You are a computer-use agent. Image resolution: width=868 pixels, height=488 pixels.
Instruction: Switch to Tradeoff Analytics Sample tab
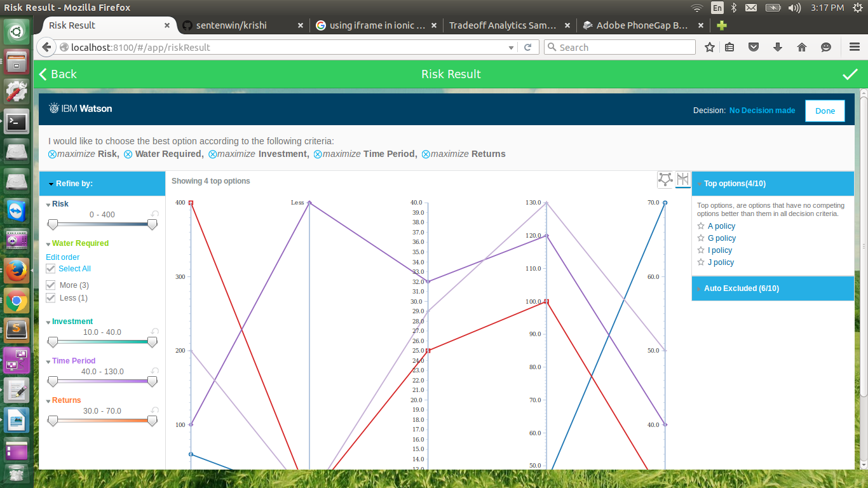tap(510, 25)
